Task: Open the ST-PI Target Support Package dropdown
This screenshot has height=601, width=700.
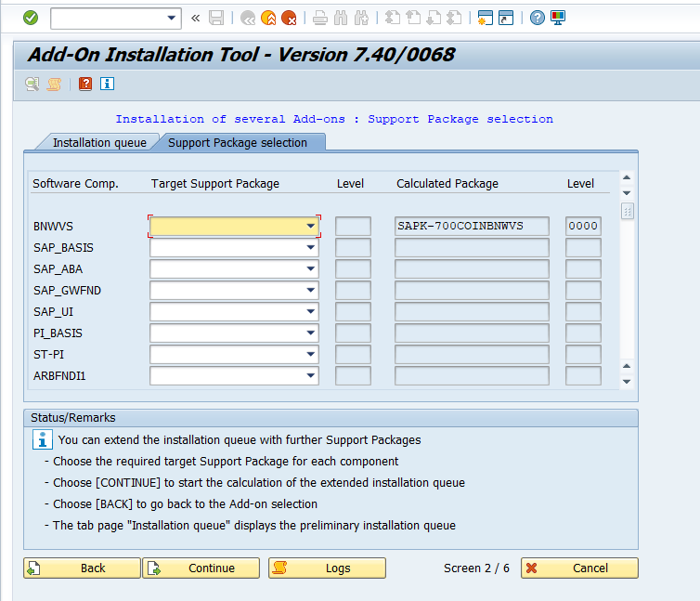Action: coord(310,355)
